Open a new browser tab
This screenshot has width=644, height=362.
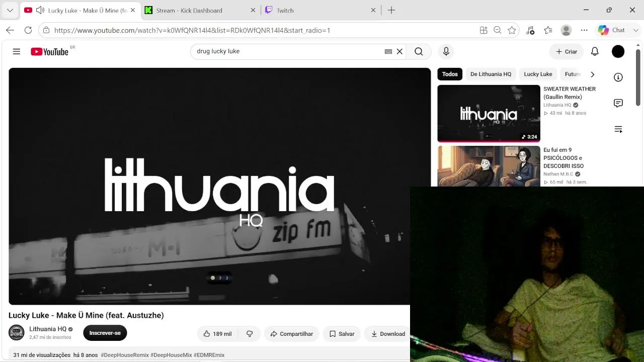(x=391, y=10)
